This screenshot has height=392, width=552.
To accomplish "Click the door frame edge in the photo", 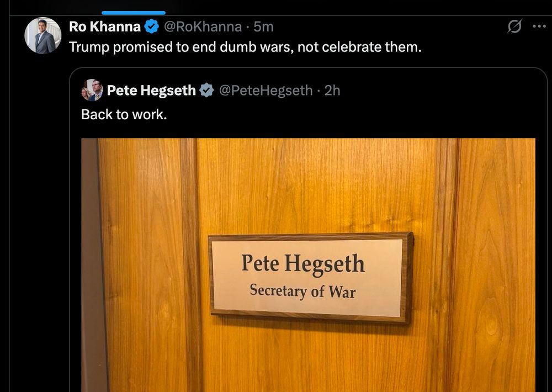I will (x=90, y=265).
